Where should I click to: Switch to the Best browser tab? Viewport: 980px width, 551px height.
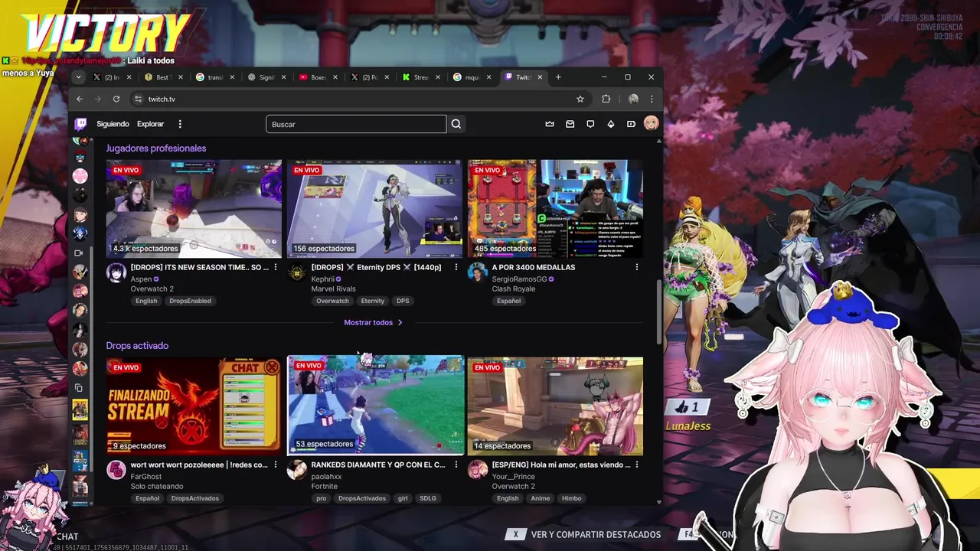pyautogui.click(x=162, y=77)
